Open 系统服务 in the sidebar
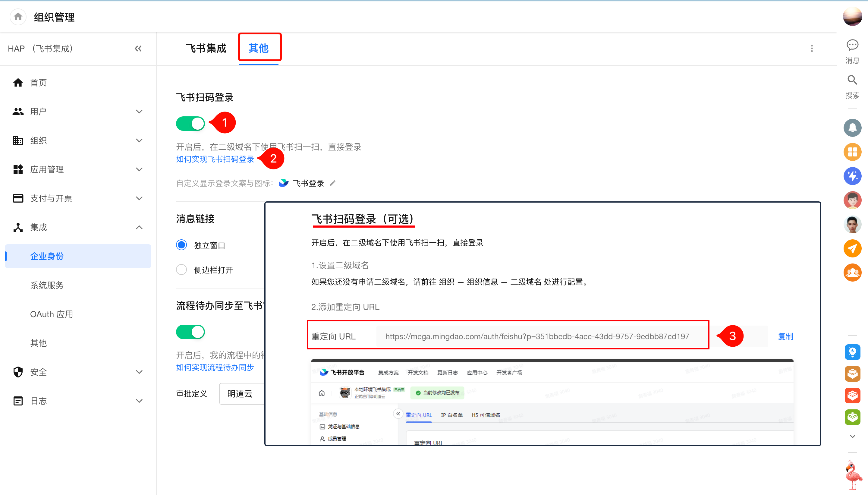This screenshot has width=868, height=495. [47, 285]
